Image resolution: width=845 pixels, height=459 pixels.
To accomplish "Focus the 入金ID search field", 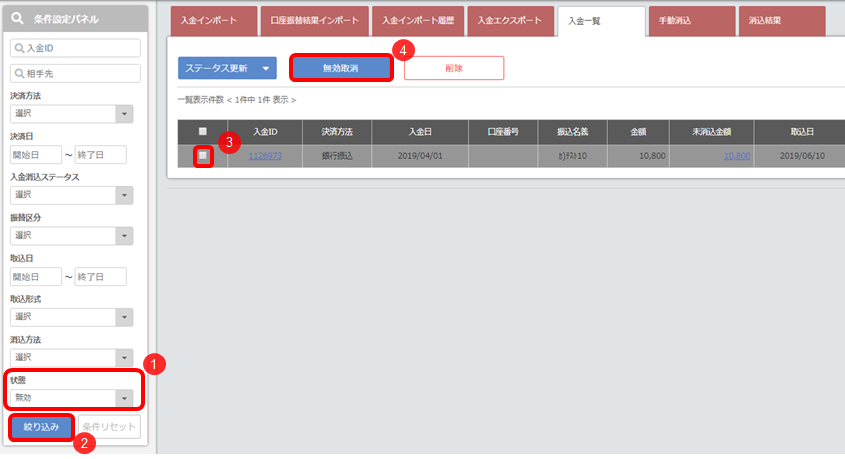I will 75,48.
